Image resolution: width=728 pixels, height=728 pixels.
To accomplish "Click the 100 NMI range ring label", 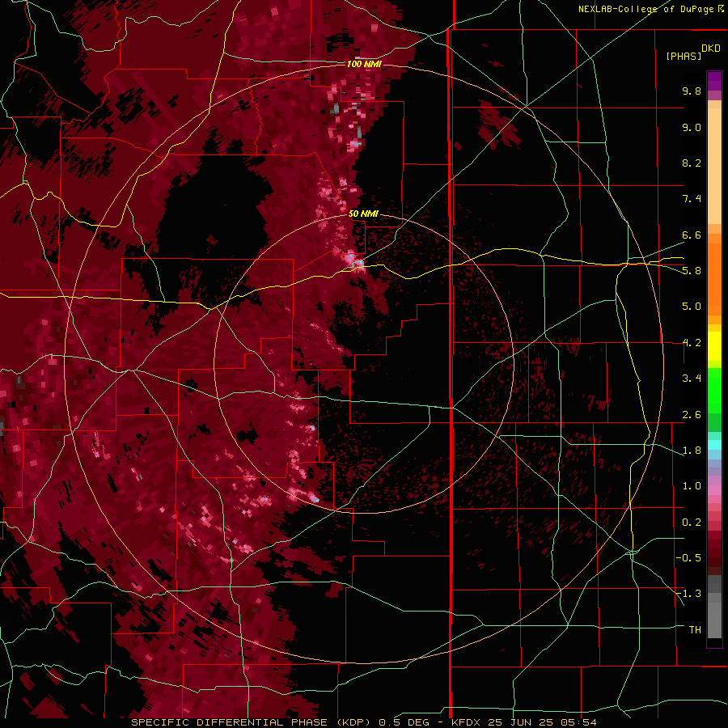I will point(364,64).
